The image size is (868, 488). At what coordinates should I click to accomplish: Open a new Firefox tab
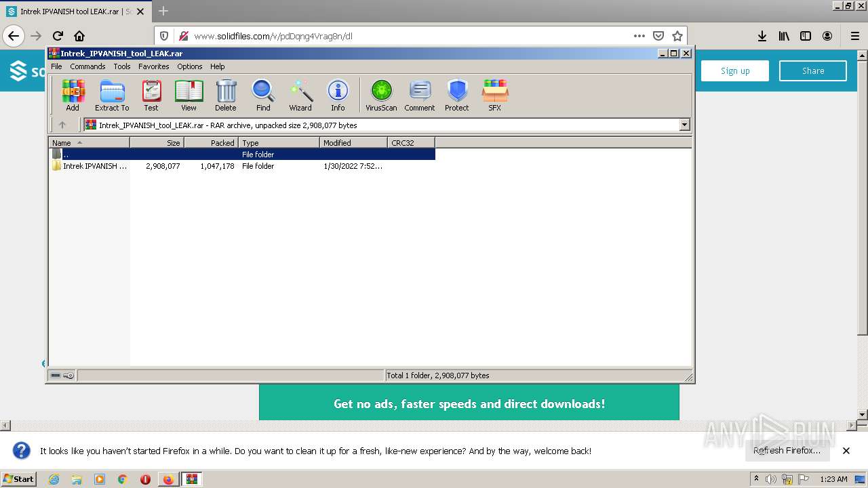[x=163, y=12]
